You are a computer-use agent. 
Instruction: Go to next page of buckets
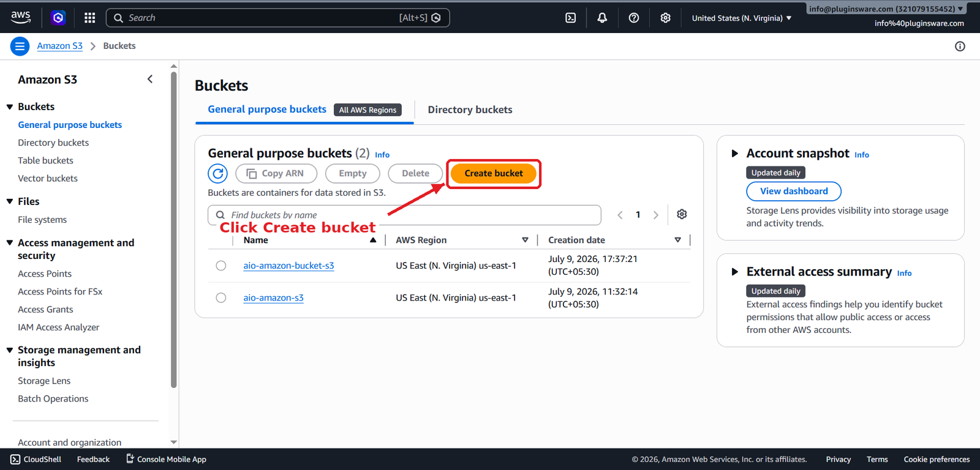pyautogui.click(x=656, y=215)
